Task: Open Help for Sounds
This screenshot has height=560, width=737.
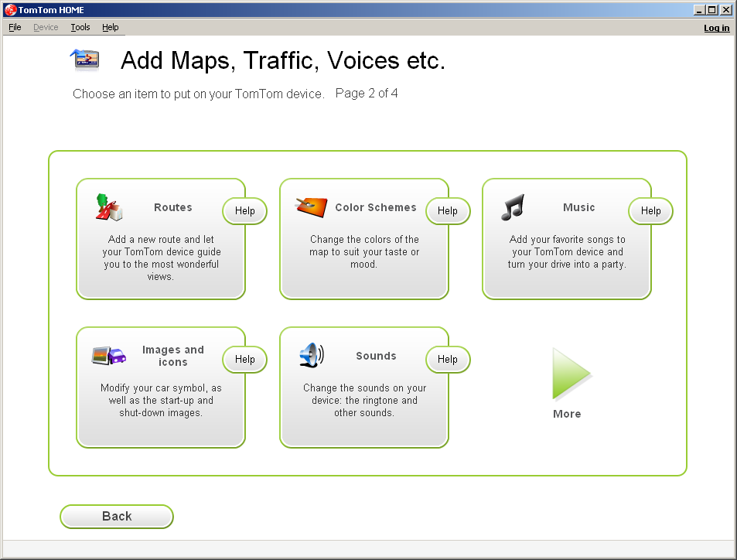Action: click(x=448, y=359)
